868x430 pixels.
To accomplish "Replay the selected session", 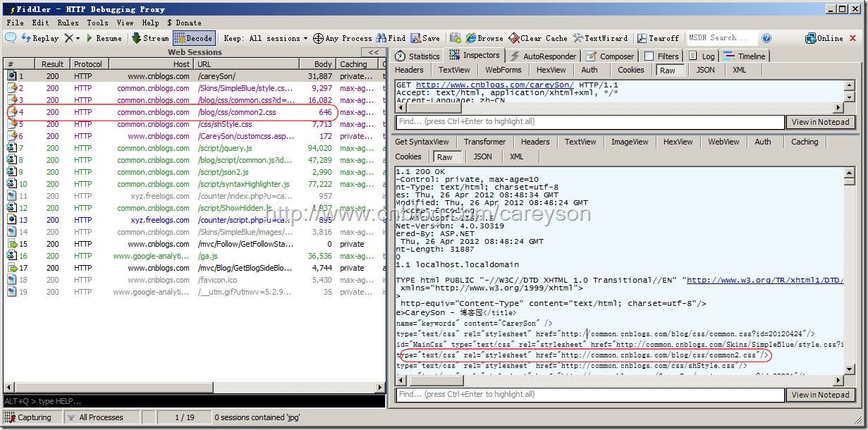I will click(x=40, y=38).
